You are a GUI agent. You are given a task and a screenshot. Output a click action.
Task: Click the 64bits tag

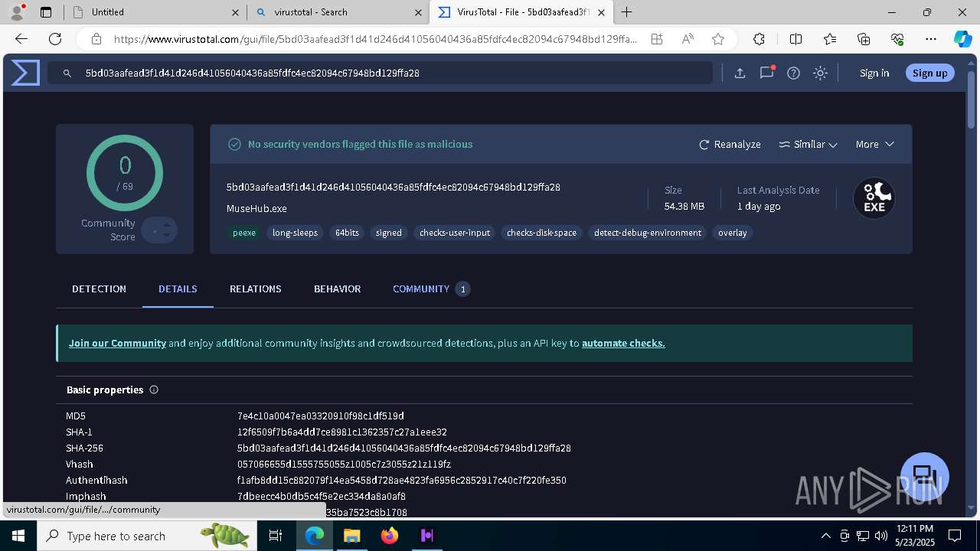(x=347, y=233)
